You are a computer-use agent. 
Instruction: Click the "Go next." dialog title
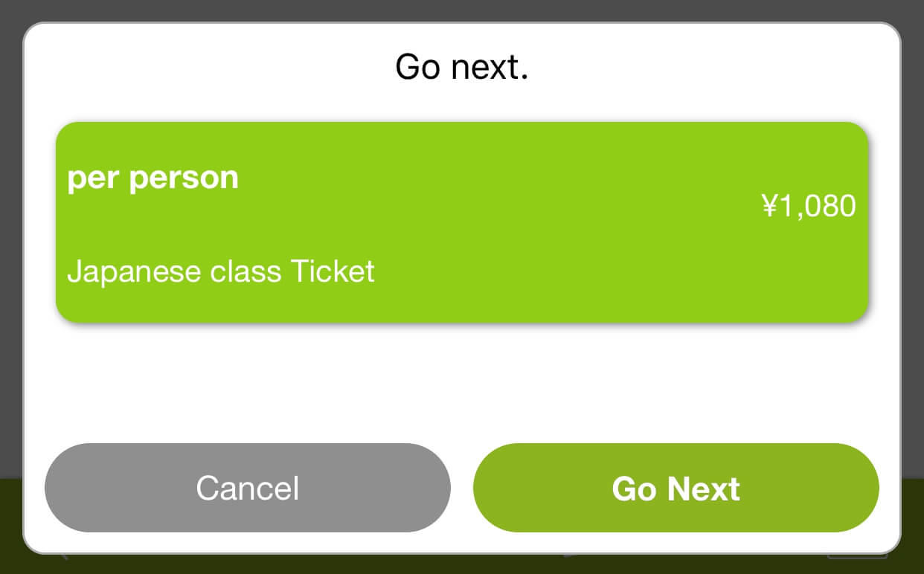tap(461, 67)
